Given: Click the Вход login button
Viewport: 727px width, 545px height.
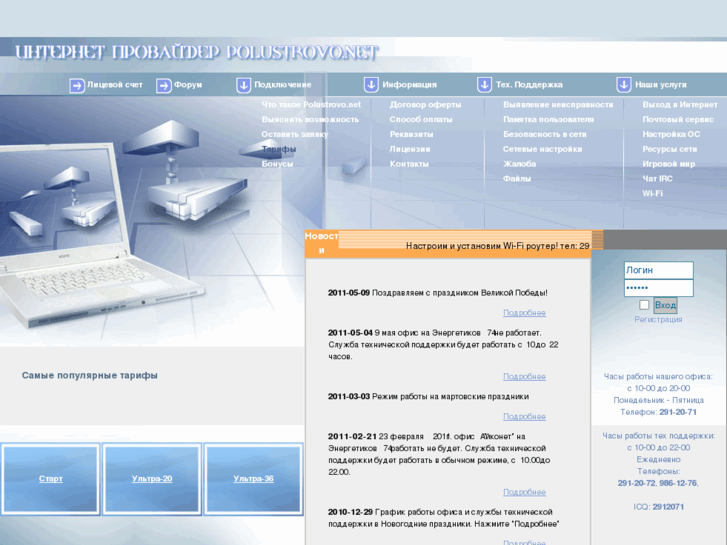Looking at the screenshot, I should coord(665,305).
